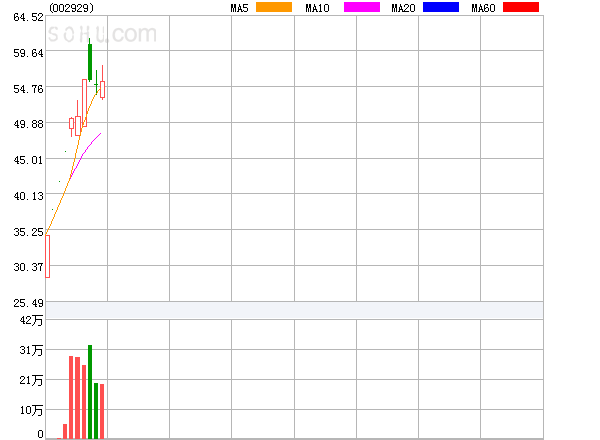The width and height of the screenshot is (600, 440).
Task: Click the last red volume bar
Action: click(x=102, y=411)
